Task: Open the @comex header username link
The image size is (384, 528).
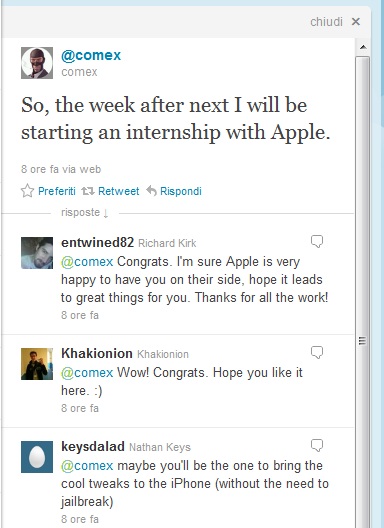Action: tap(91, 55)
